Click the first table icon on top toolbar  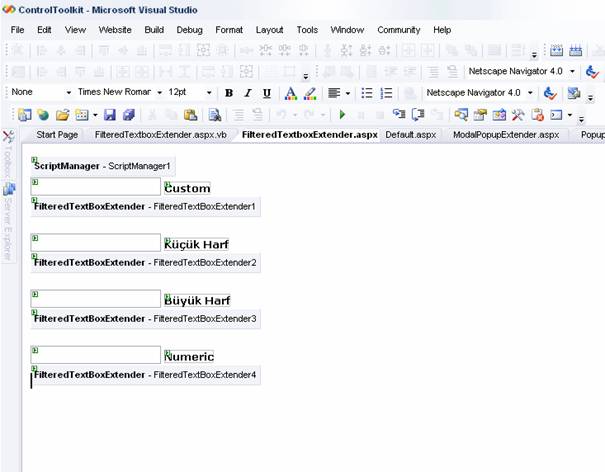(556, 50)
